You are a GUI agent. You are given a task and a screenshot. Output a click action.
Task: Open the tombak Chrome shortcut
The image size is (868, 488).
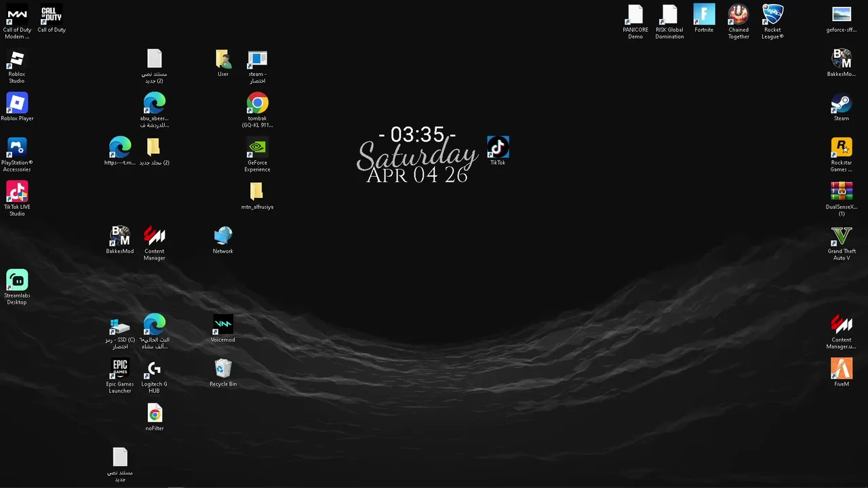(257, 110)
